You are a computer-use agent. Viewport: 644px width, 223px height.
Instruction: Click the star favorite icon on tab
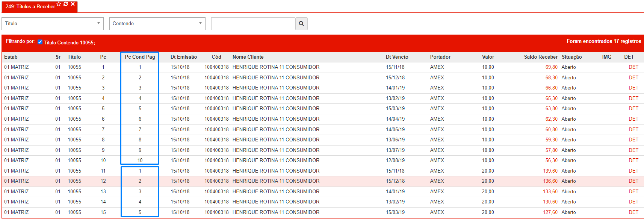(x=59, y=4)
